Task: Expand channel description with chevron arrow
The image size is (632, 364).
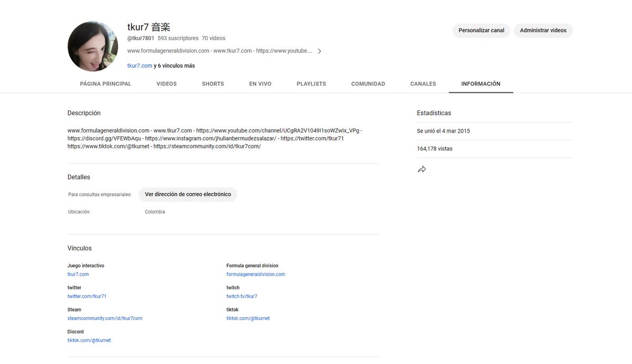Action: [x=319, y=51]
